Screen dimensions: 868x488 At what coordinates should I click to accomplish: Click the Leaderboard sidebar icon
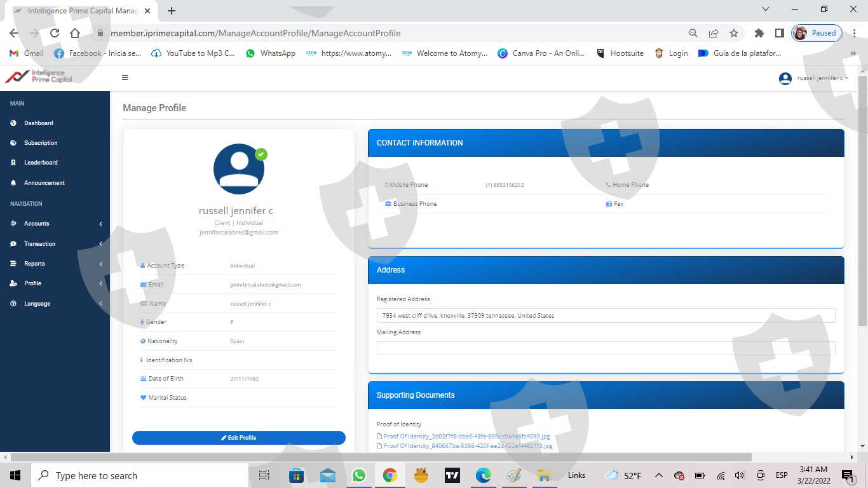click(13, 163)
